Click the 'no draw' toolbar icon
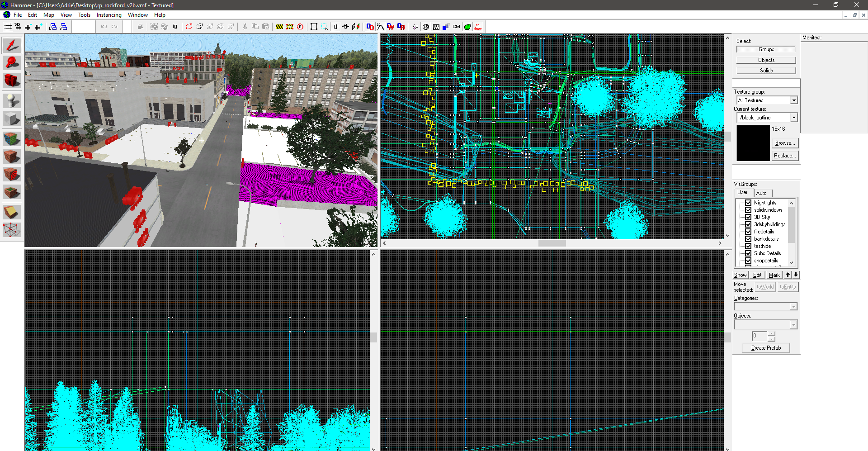This screenshot has width=868, height=451. tap(478, 27)
